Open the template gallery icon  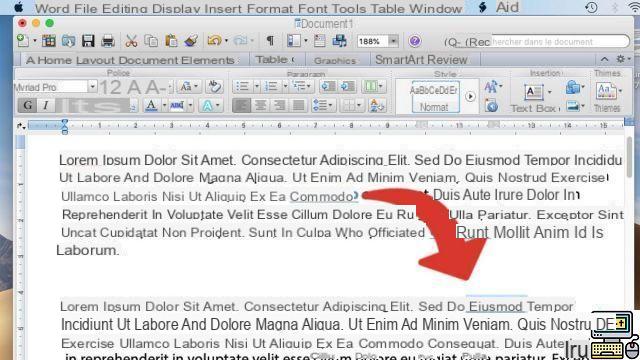click(49, 41)
